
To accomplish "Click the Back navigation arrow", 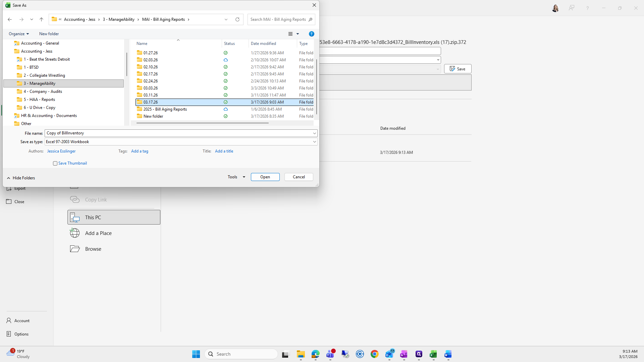I will click(10, 19).
